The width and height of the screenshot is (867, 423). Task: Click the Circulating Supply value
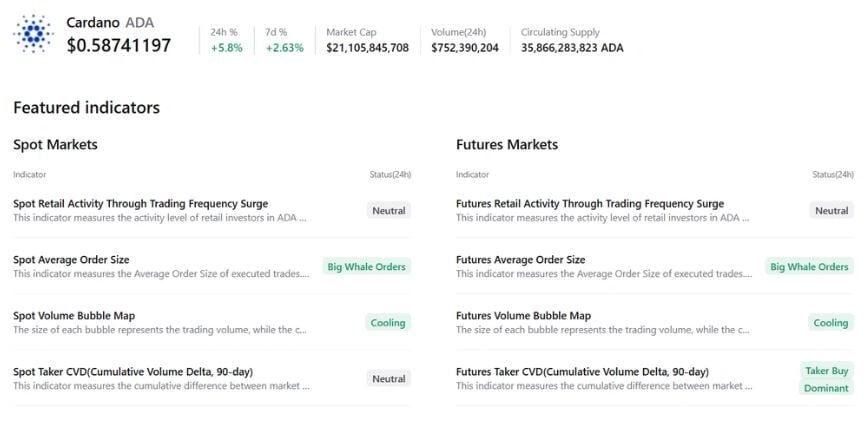pos(572,48)
